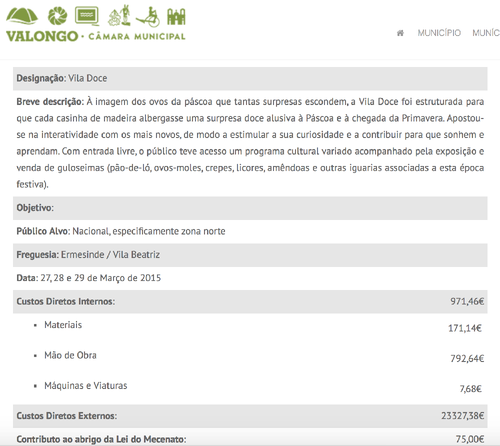Click the green hill logo icon
This screenshot has width=500, height=446.
coord(22,16)
